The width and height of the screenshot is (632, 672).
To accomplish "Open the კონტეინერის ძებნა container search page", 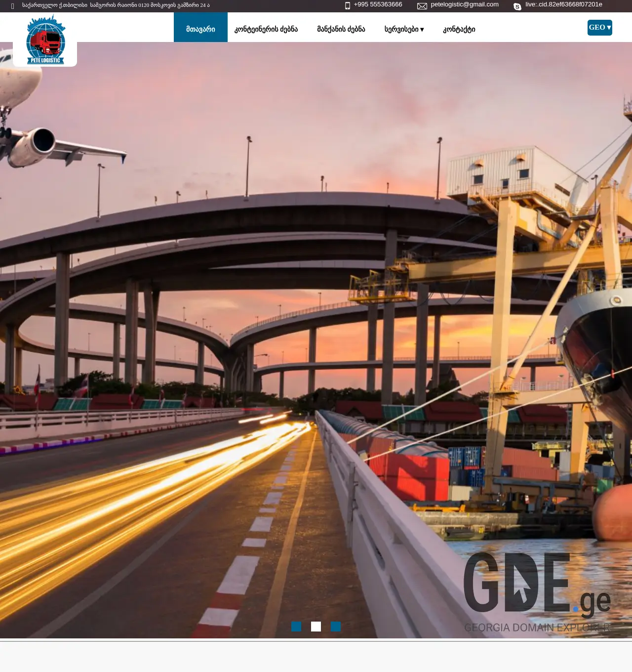I will pos(267,29).
